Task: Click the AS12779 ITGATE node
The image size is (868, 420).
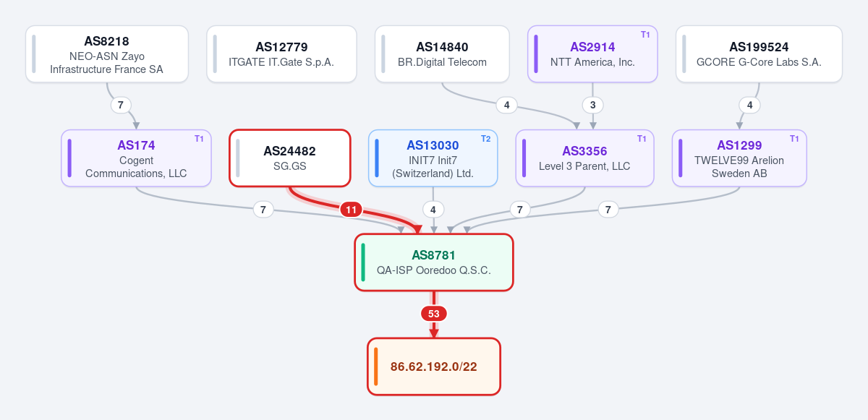Action: [x=281, y=54]
